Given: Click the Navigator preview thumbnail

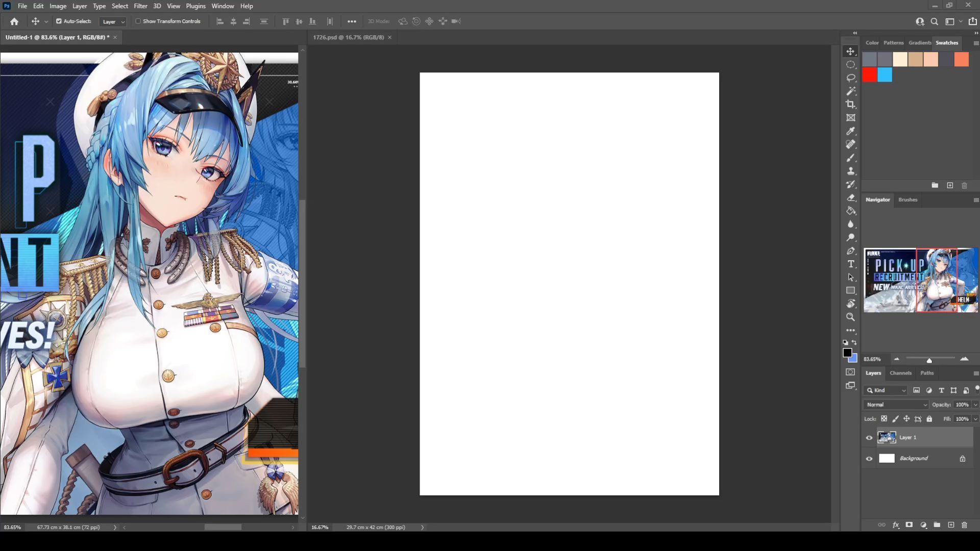Looking at the screenshot, I should (921, 280).
